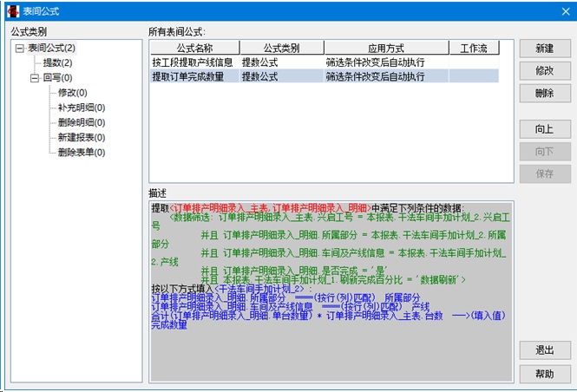Select the 提数(2) tree item

pyautogui.click(x=58, y=62)
